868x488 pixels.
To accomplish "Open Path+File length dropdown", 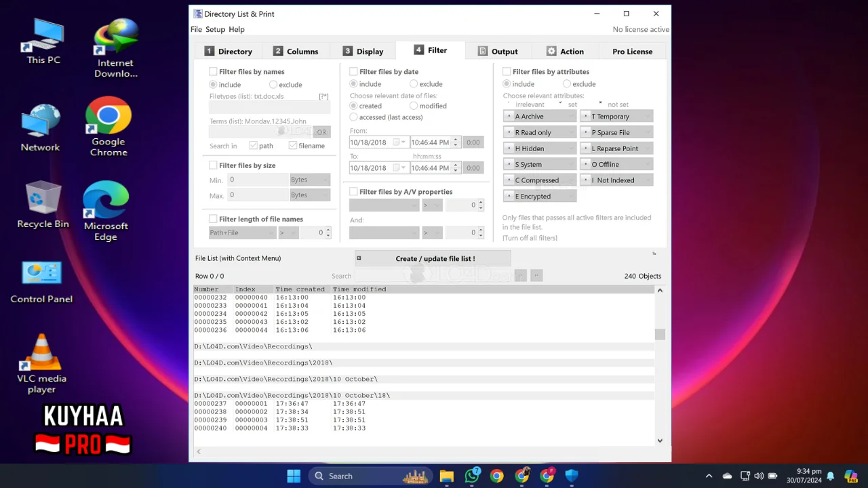I will coord(242,232).
